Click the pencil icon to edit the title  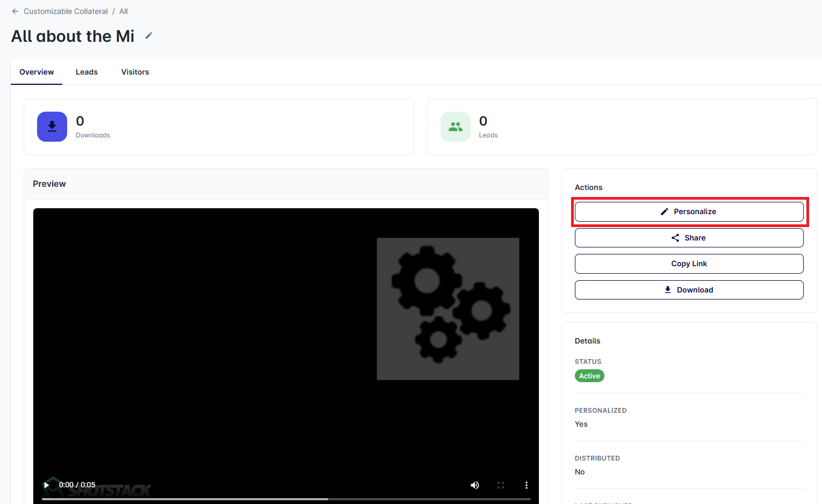click(149, 36)
